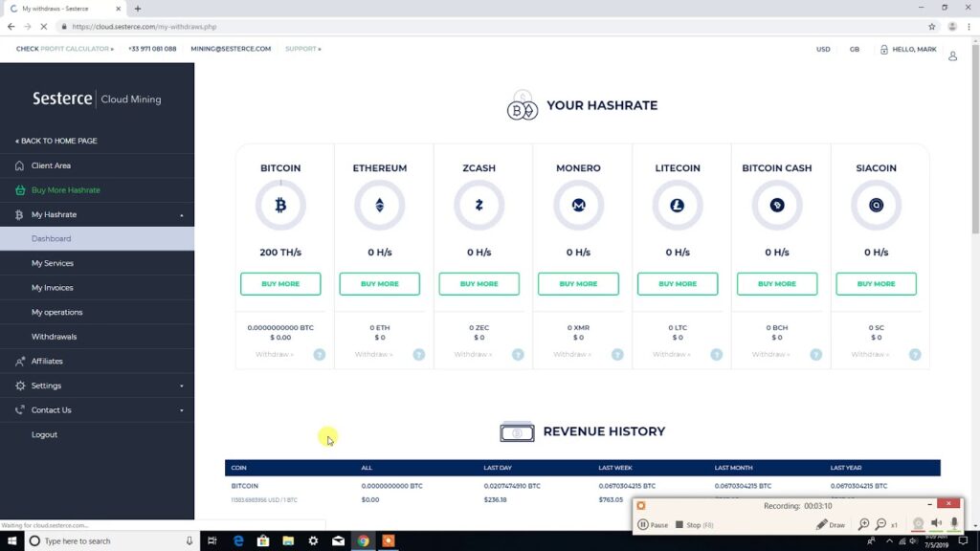Mute the recorder speaker audio

[936, 523]
